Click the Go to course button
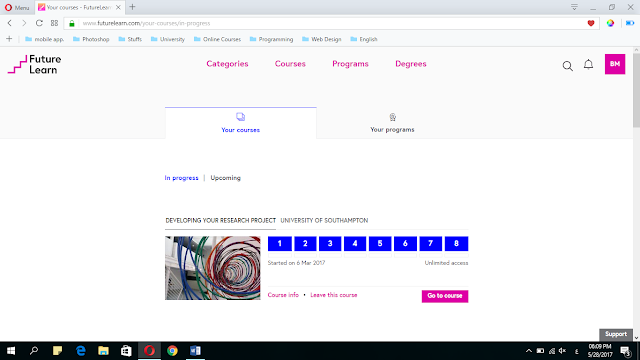Image resolution: width=640 pixels, height=360 pixels. (445, 296)
